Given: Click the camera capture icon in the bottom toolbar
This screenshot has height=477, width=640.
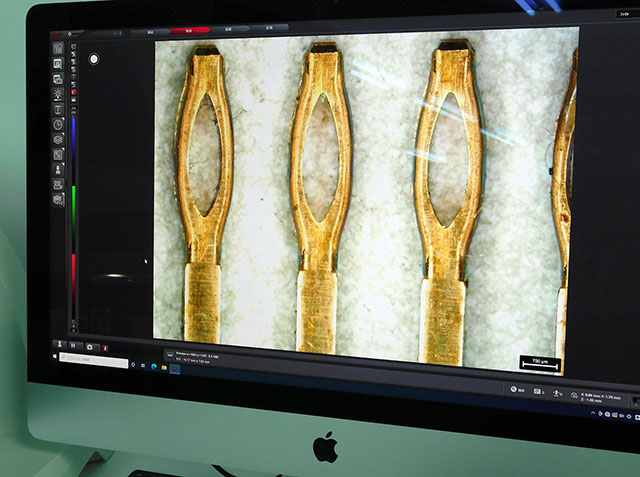Looking at the screenshot, I should point(90,347).
